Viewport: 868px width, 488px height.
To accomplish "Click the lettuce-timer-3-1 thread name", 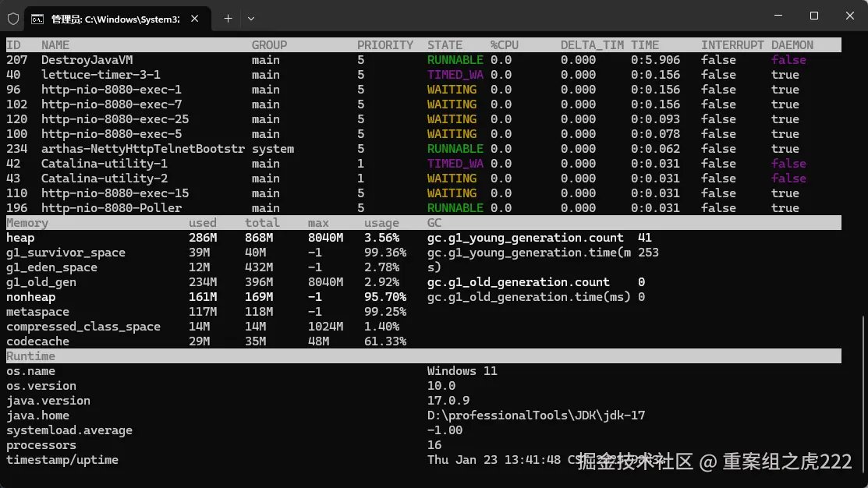I will [x=101, y=75].
